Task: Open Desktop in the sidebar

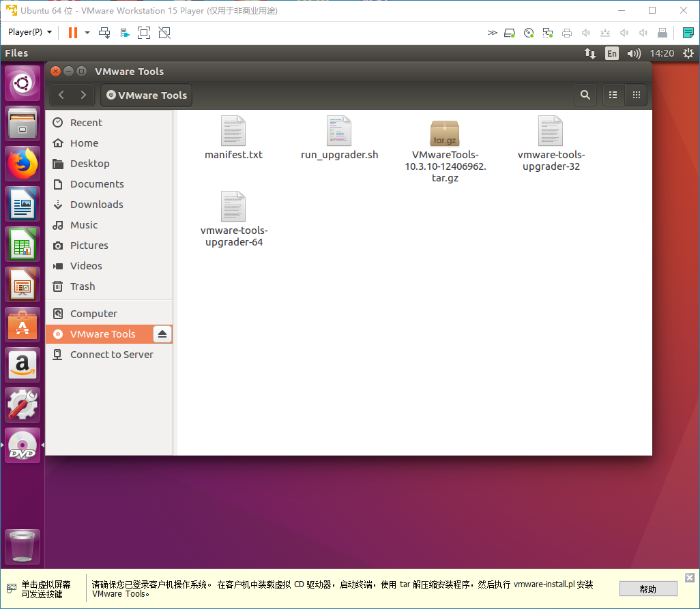Action: (109, 164)
